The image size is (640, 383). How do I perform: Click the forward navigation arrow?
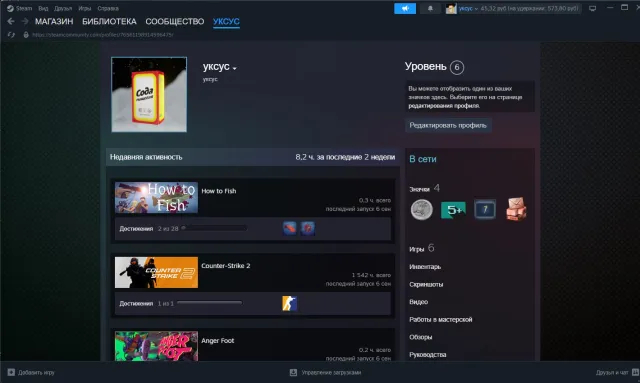25,21
